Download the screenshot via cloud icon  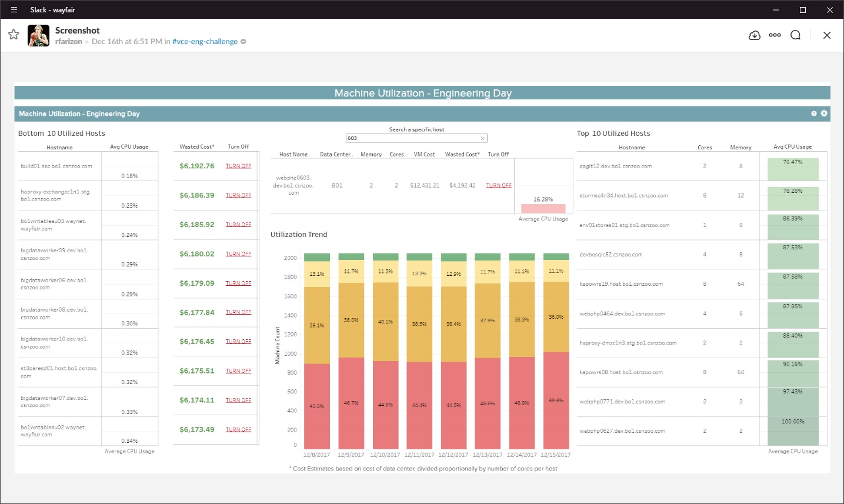755,35
